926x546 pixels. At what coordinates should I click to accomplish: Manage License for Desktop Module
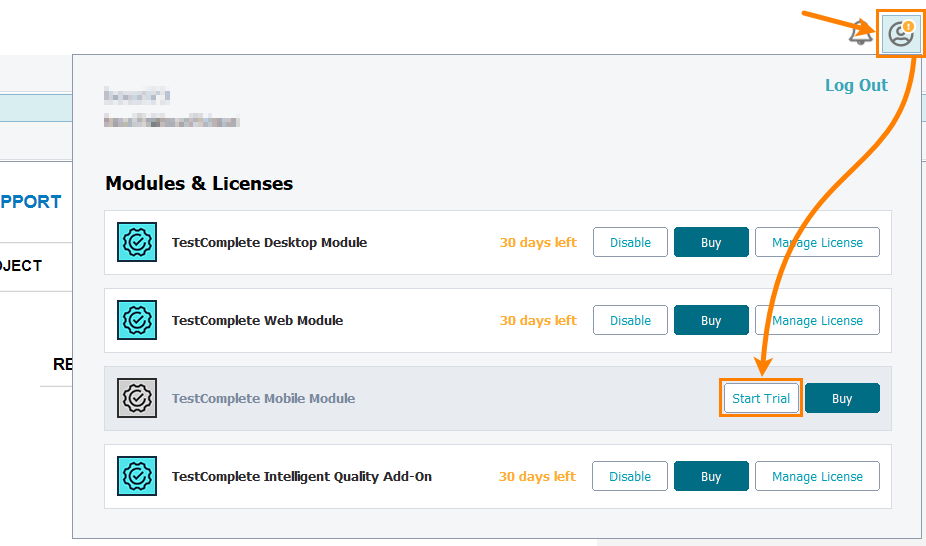pyautogui.click(x=817, y=243)
